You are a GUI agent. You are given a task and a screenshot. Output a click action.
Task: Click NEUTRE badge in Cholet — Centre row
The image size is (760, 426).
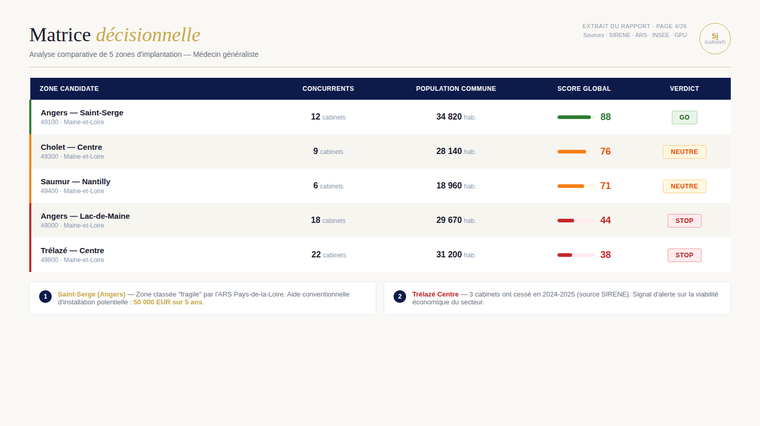click(684, 152)
